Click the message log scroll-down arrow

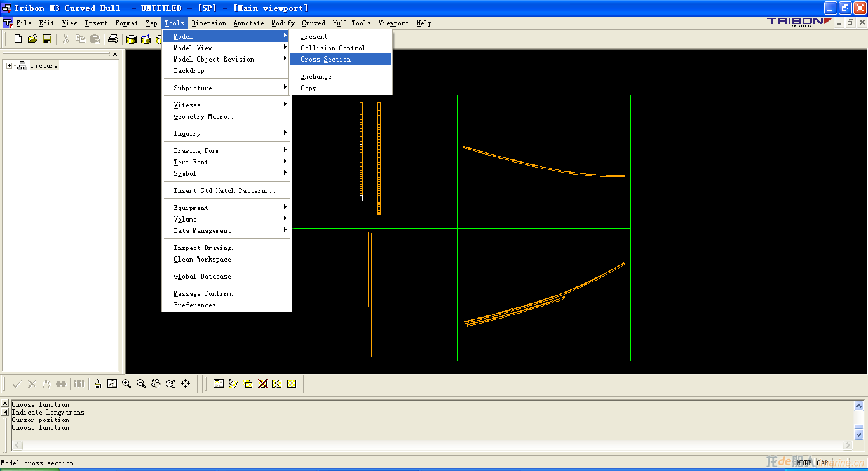pos(859,435)
